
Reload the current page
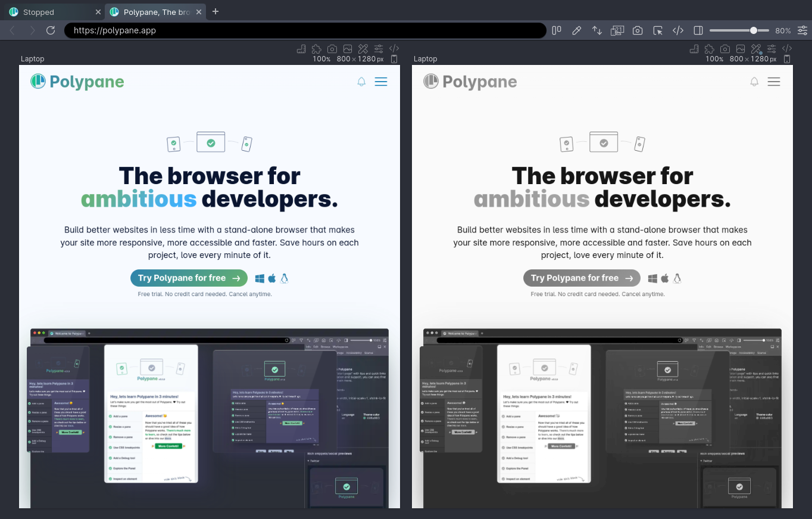(51, 30)
